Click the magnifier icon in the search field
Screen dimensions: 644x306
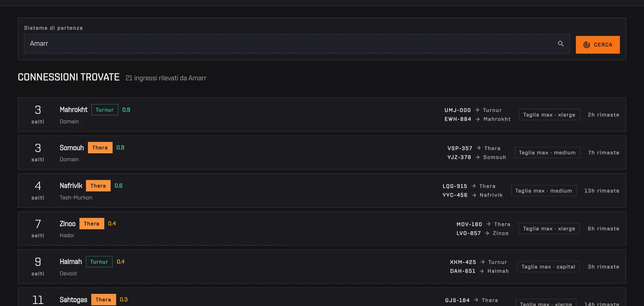[561, 44]
